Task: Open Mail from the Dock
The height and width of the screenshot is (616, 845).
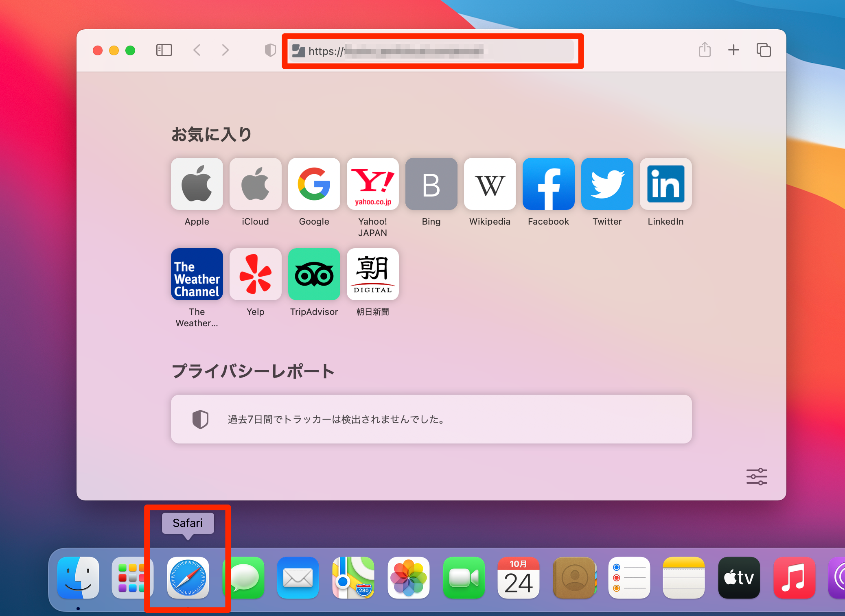Action: tap(298, 578)
